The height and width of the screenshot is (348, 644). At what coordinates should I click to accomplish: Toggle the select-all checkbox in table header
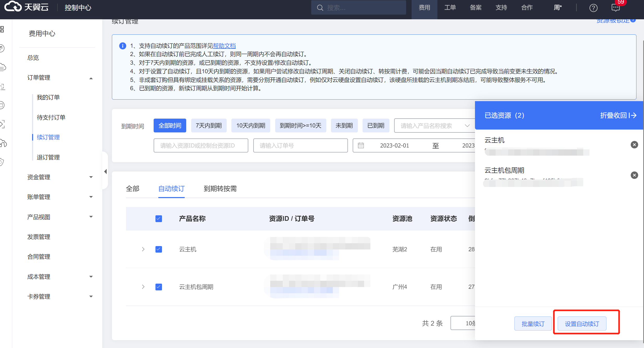click(159, 218)
